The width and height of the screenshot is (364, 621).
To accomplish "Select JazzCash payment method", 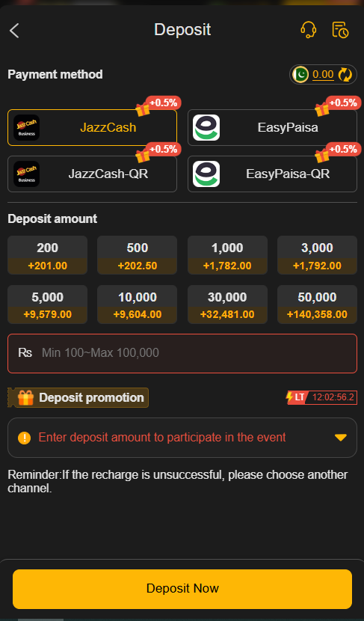I will point(92,127).
